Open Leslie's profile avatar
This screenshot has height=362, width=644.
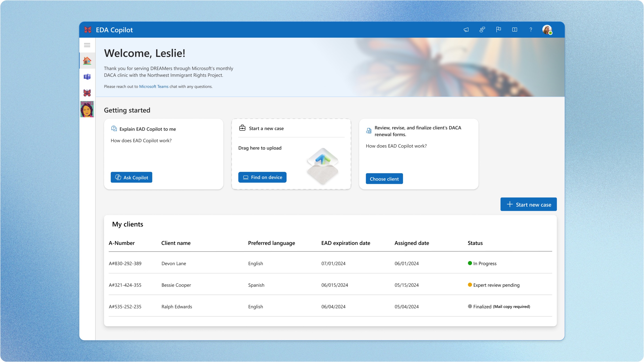click(x=547, y=30)
